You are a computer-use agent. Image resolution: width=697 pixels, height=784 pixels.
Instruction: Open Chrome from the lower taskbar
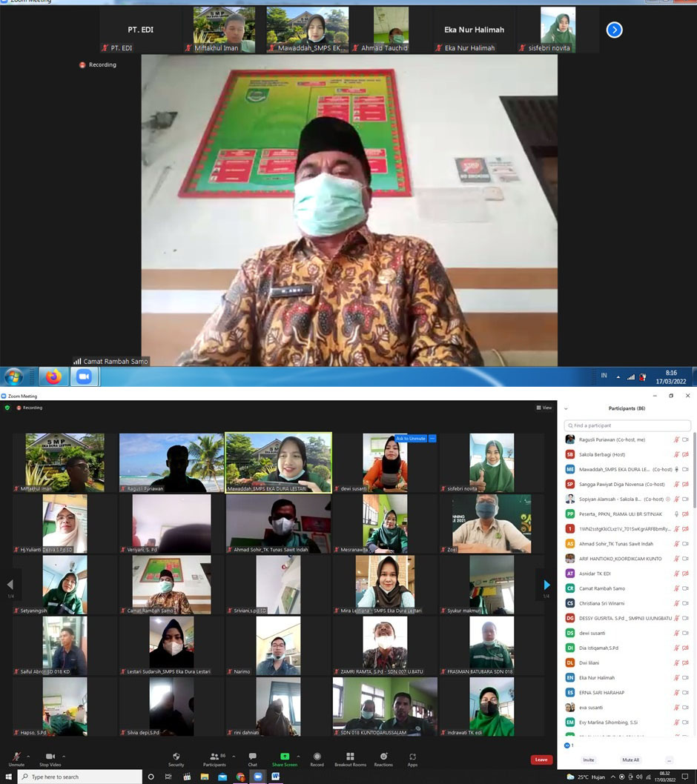(241, 777)
